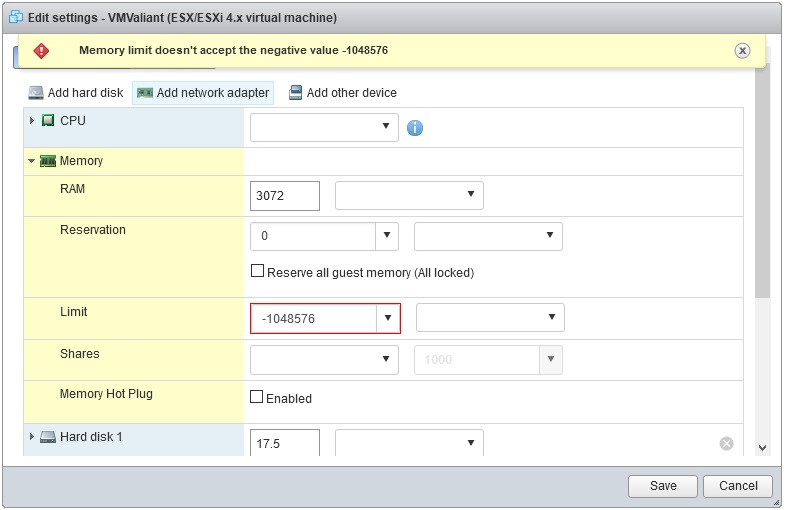
Task: Expand the Hard disk 1 row
Action: [x=32, y=436]
